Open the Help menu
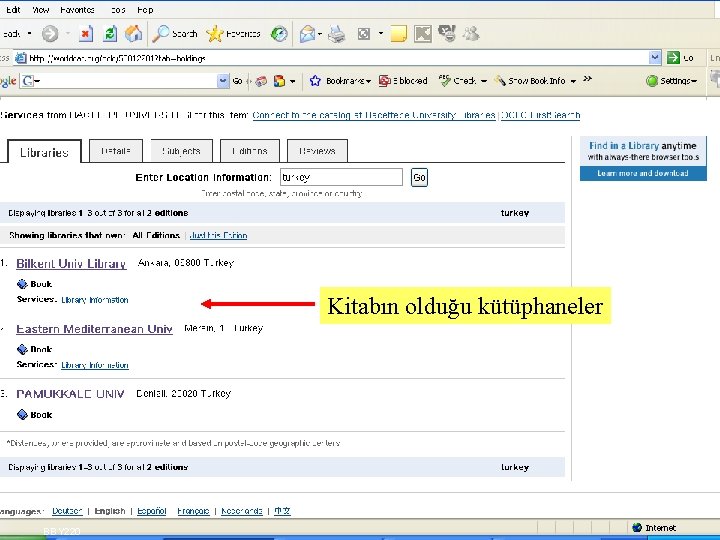 pos(145,10)
